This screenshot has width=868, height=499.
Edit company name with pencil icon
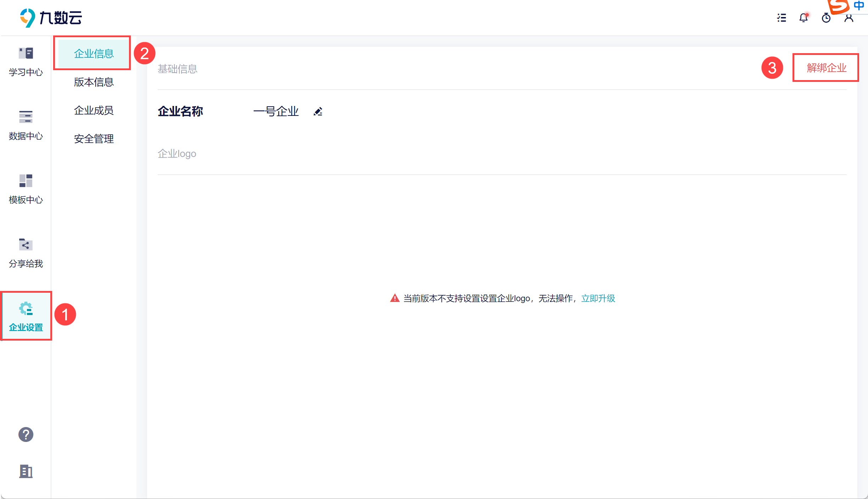coord(318,112)
